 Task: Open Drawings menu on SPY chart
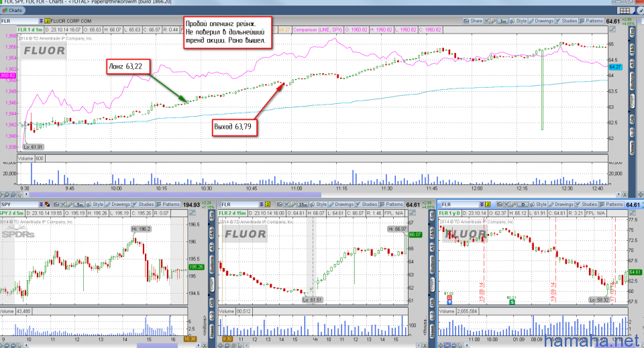point(118,205)
